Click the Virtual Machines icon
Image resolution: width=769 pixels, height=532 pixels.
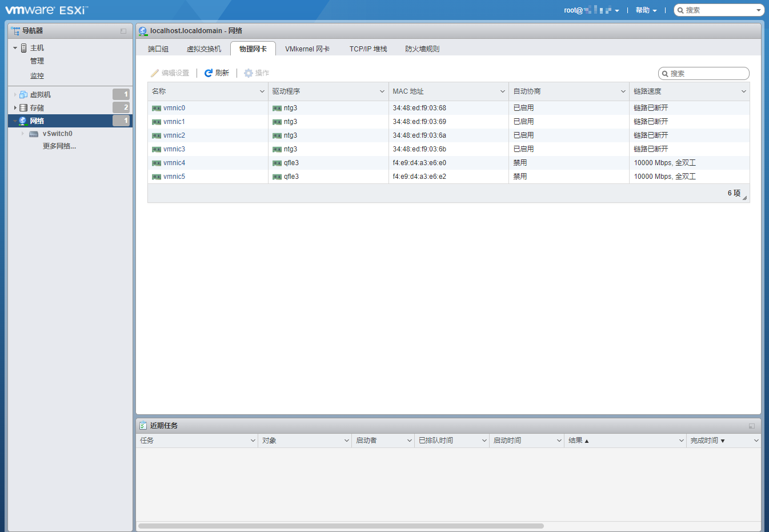click(23, 95)
